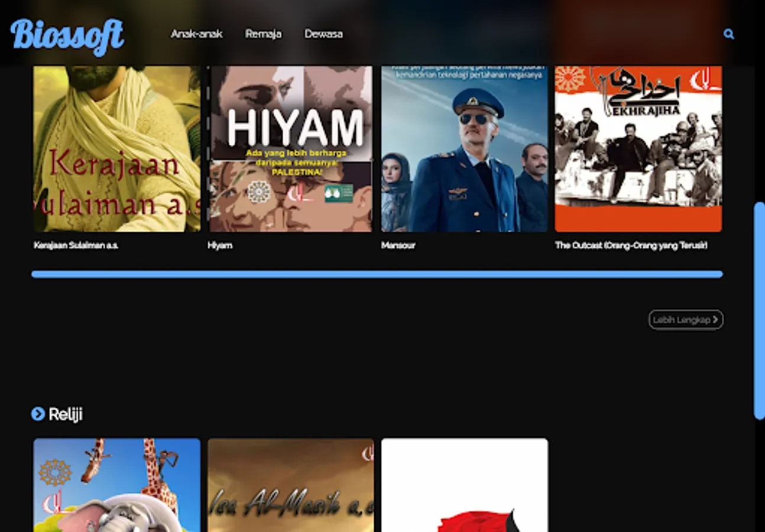Click the Lebih Lengkap button

[x=686, y=320]
